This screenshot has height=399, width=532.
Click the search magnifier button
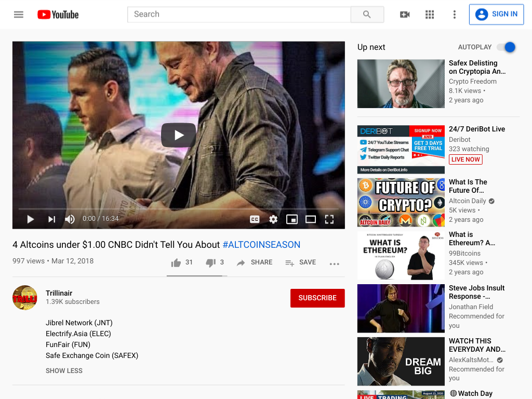(367, 14)
